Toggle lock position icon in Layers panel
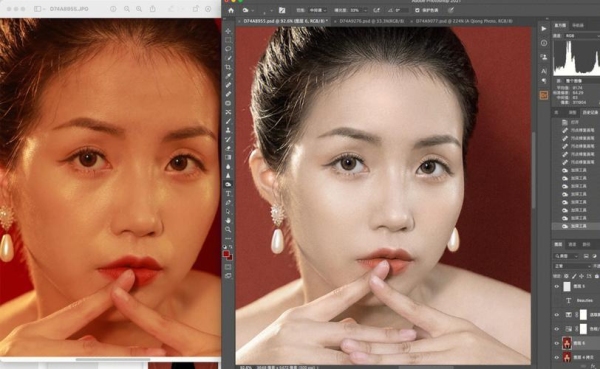The width and height of the screenshot is (600, 369). tap(582, 276)
